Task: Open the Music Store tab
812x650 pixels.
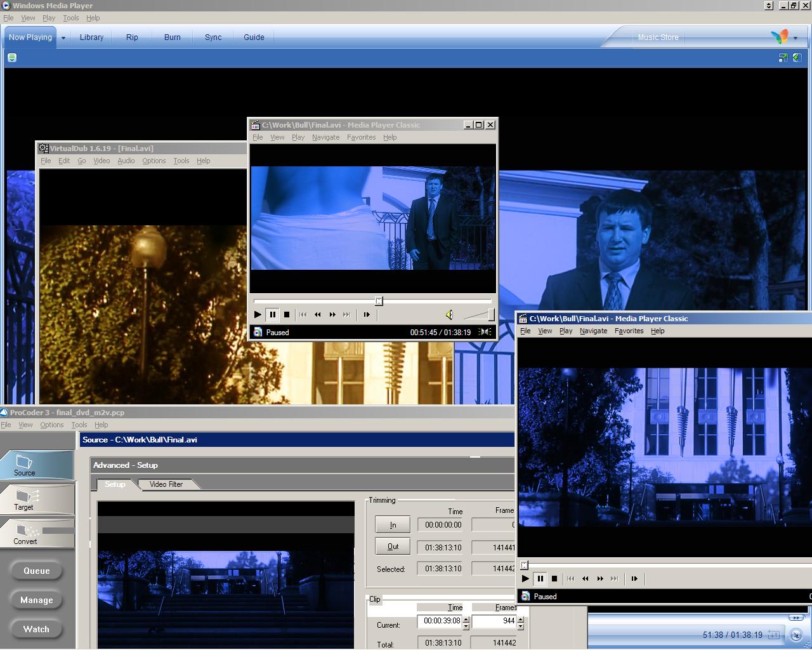Action: click(x=658, y=37)
